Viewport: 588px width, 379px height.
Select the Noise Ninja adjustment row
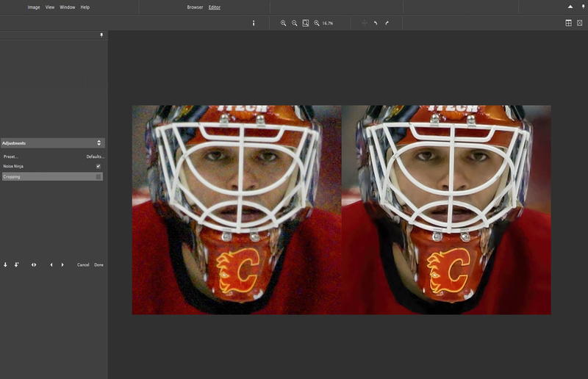point(52,166)
